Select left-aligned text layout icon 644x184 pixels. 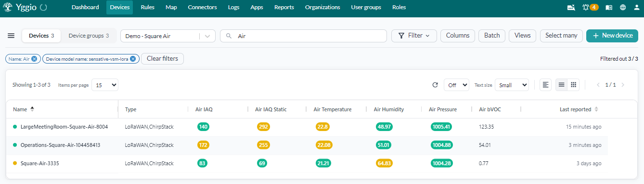tap(545, 85)
